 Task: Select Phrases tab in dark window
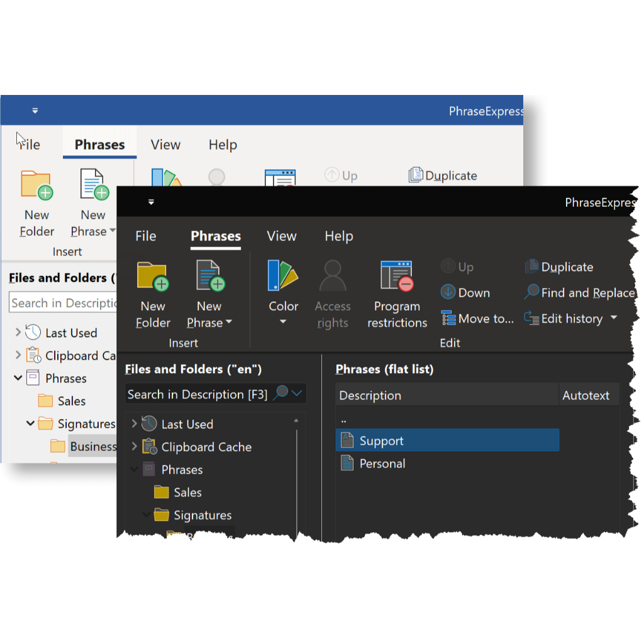pyautogui.click(x=216, y=236)
